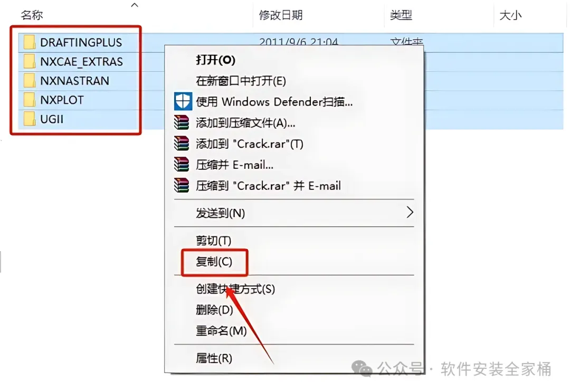Image resolution: width=570 pixels, height=392 pixels.
Task: Click WinRAR icon beside 添加到压缩文件(A)
Action: point(182,123)
